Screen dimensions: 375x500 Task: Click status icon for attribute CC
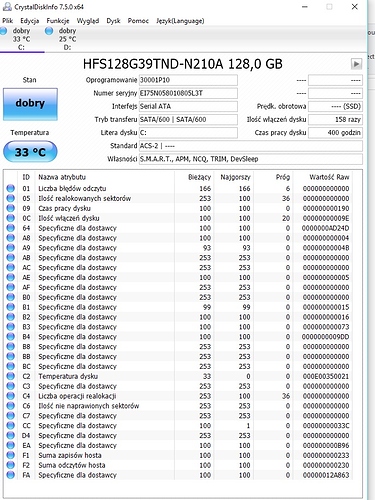[11, 426]
